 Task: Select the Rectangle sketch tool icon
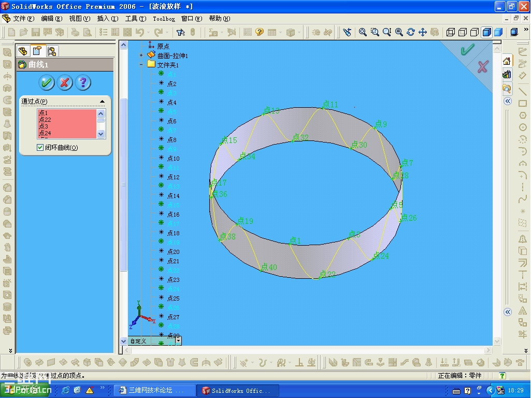(523, 104)
